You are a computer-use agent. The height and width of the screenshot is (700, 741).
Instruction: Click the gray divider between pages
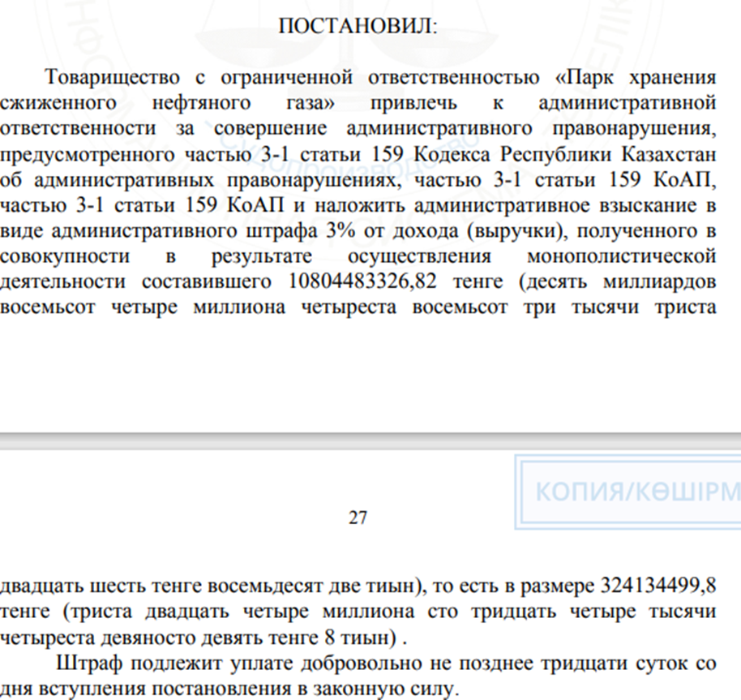click(x=370, y=442)
